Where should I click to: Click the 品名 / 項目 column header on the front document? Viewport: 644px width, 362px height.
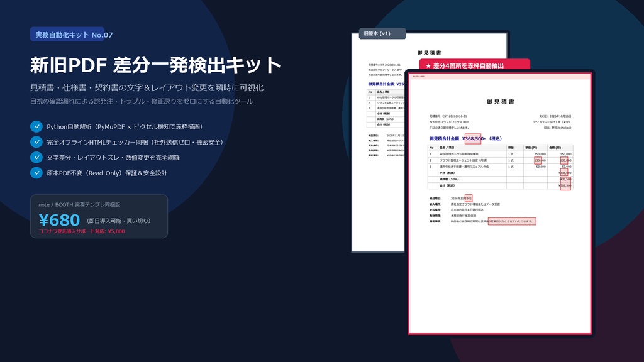(448, 148)
